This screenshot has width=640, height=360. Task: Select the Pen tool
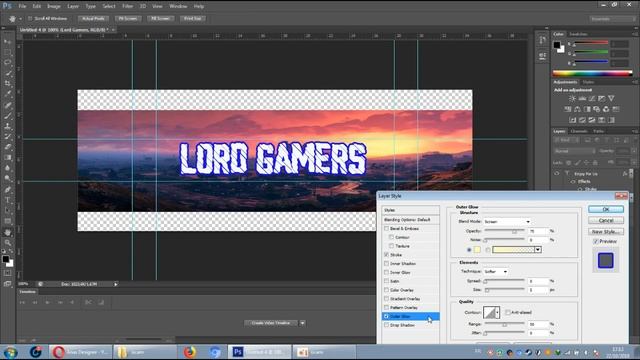[x=7, y=189]
